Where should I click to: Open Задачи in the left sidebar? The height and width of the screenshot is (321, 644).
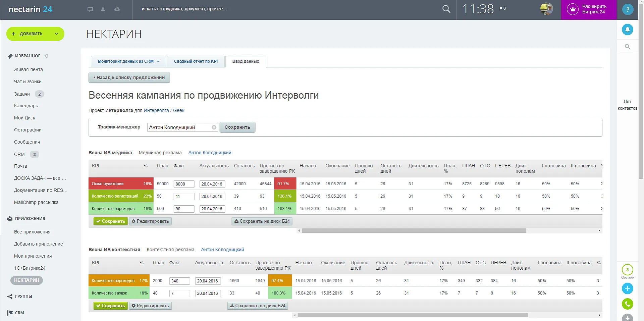(22, 94)
